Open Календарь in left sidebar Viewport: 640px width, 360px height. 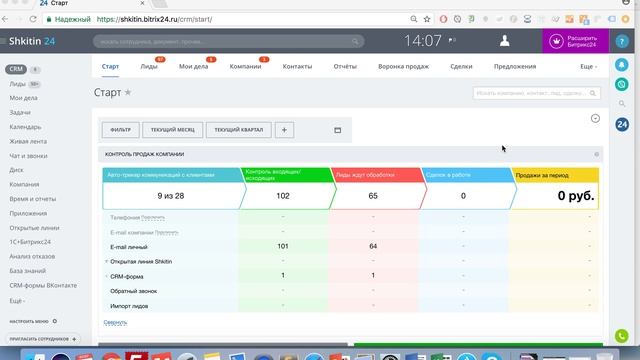[x=25, y=127]
